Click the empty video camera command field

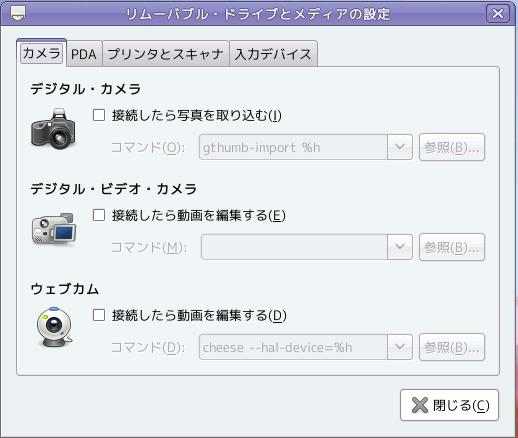(x=294, y=247)
